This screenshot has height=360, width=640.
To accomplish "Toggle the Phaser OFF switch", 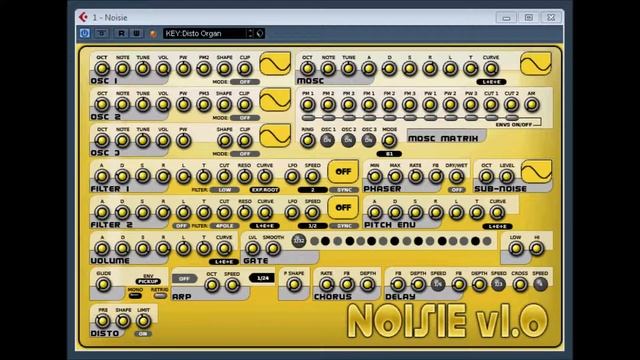I will coord(456,190).
